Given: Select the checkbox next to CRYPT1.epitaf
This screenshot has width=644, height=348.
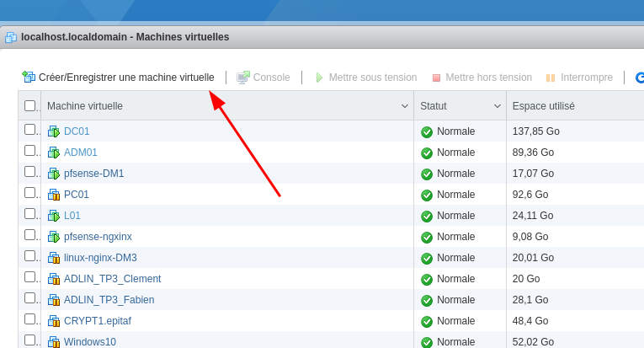Looking at the screenshot, I should [x=30, y=319].
